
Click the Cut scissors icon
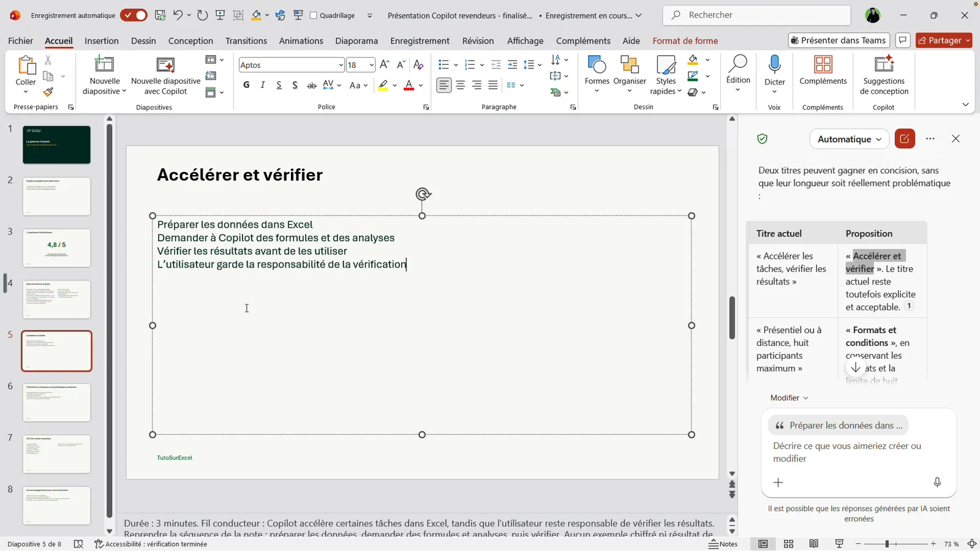48,60
